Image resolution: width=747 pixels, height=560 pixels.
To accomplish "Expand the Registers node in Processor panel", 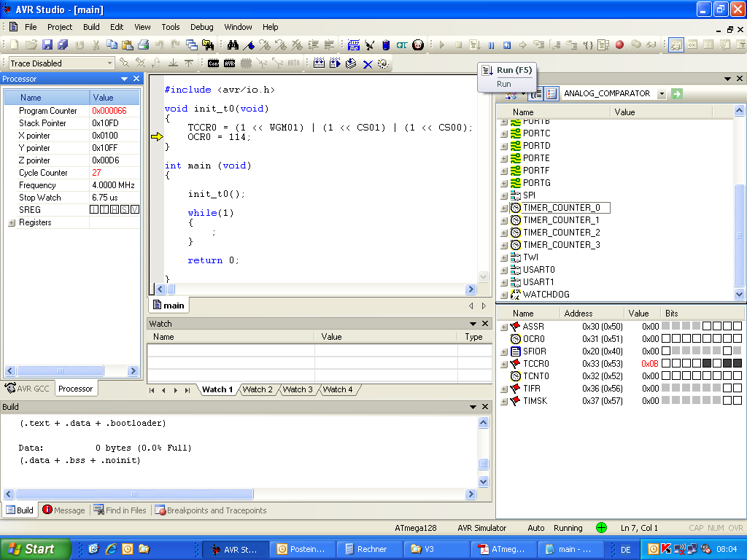I will tap(12, 222).
